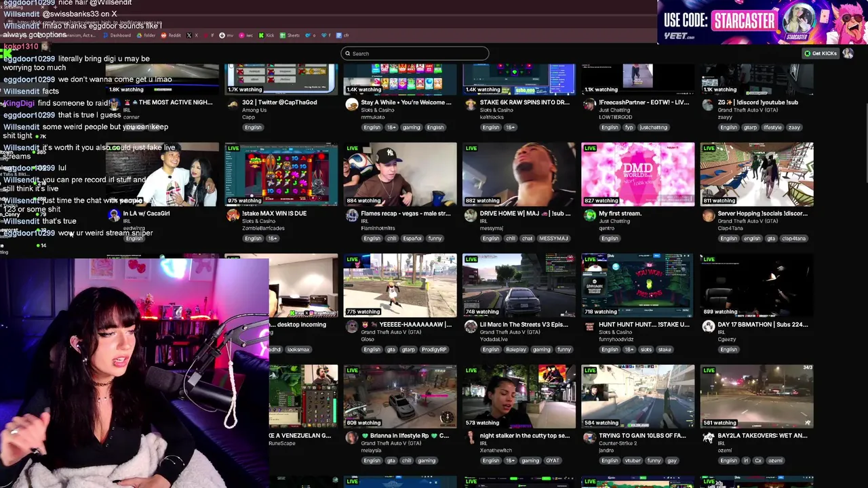
Task: Open the cfr bookmark
Action: pyautogui.click(x=344, y=35)
